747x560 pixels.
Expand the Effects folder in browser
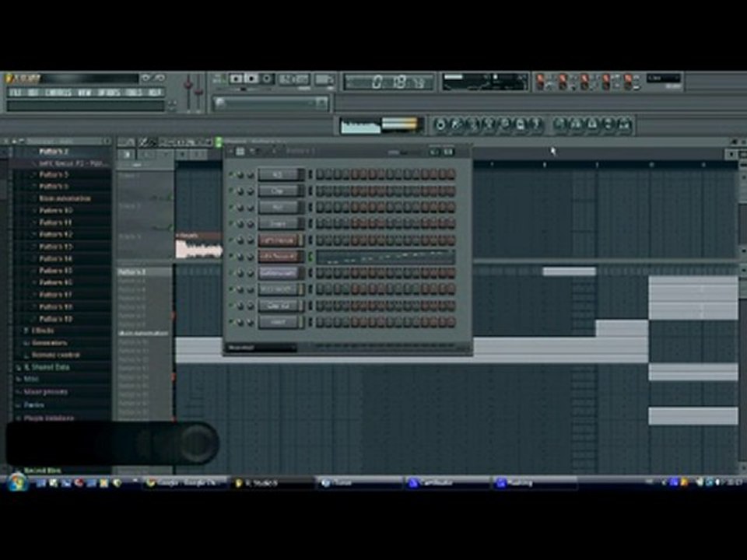click(x=42, y=331)
